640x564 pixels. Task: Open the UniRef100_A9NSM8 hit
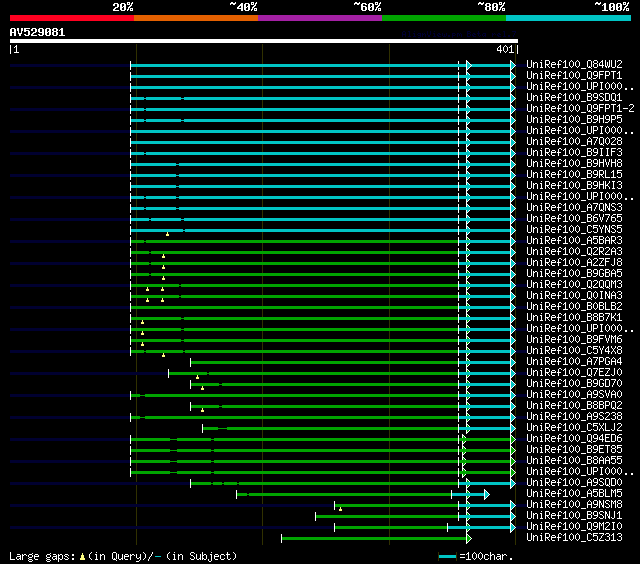point(574,505)
